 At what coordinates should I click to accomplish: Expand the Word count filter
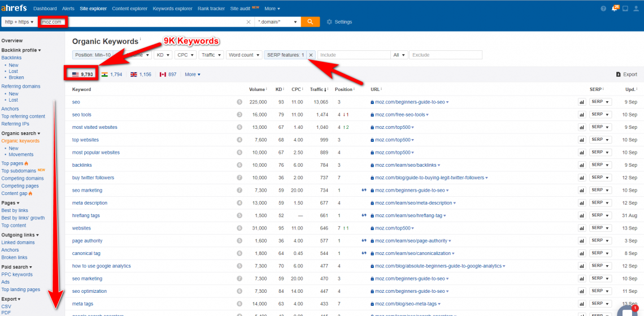point(243,55)
